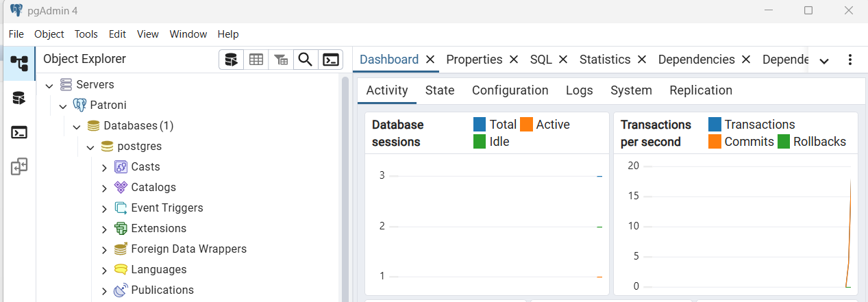Launch the PSQL Tool terminal icon

click(331, 60)
